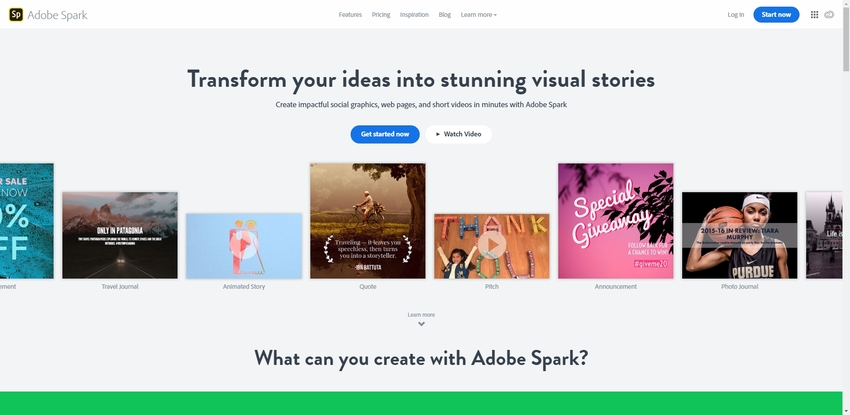This screenshot has height=415, width=850.
Task: Click the Creative Cloud icon in header
Action: pos(829,15)
